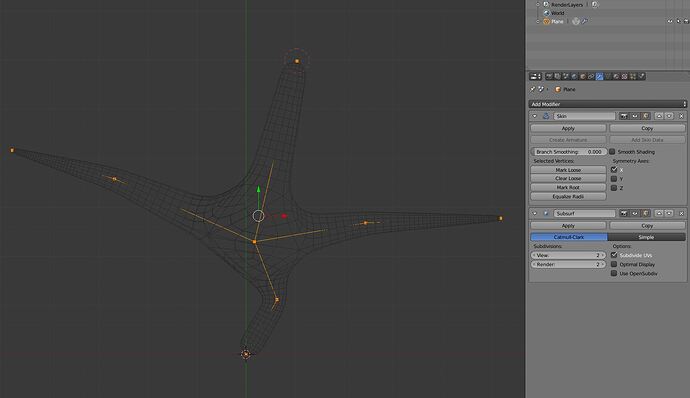
Task: Expand the RenderLayers row in outliner
Action: point(538,4)
